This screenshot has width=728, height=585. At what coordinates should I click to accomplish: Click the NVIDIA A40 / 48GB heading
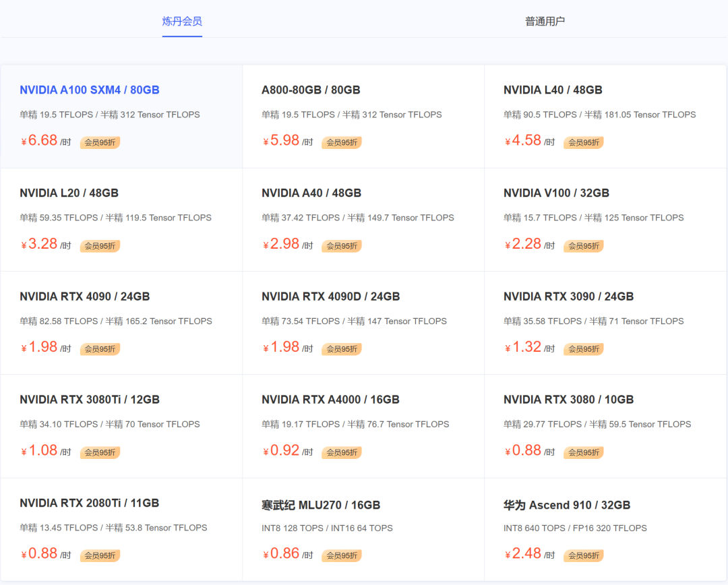click(x=311, y=193)
